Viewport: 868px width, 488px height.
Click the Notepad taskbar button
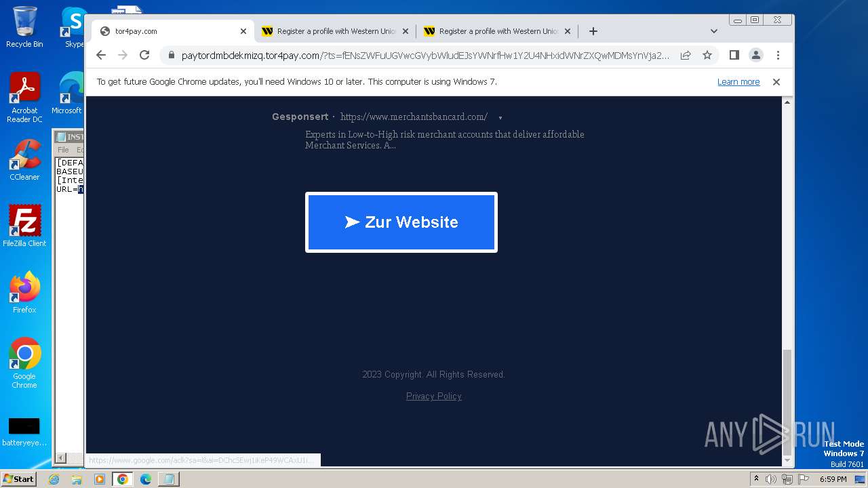(169, 479)
